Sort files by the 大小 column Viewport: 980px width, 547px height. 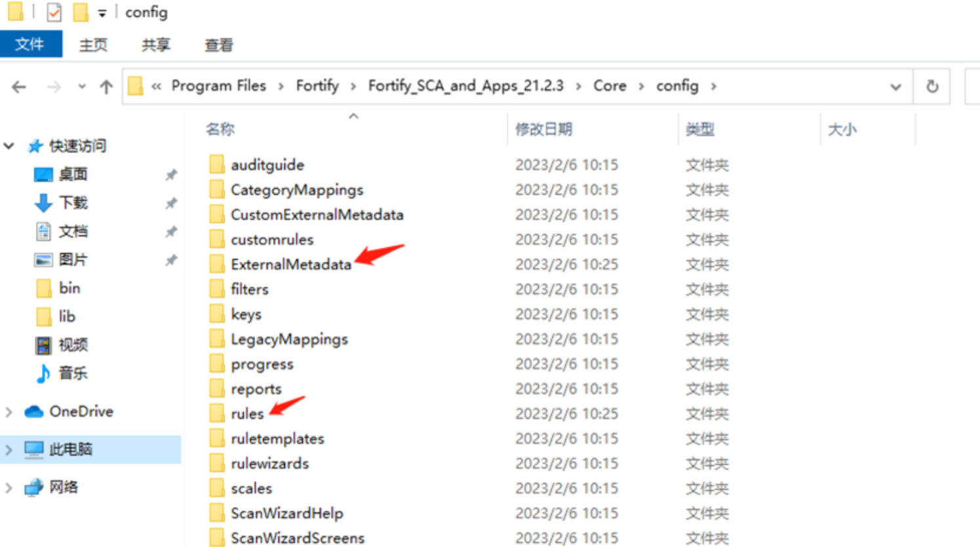[842, 129]
